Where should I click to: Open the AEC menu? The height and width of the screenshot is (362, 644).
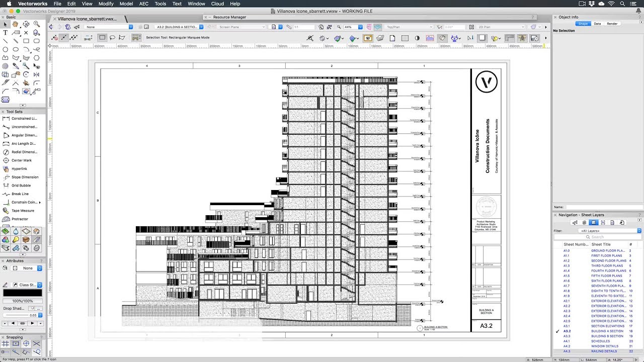pyautogui.click(x=143, y=4)
